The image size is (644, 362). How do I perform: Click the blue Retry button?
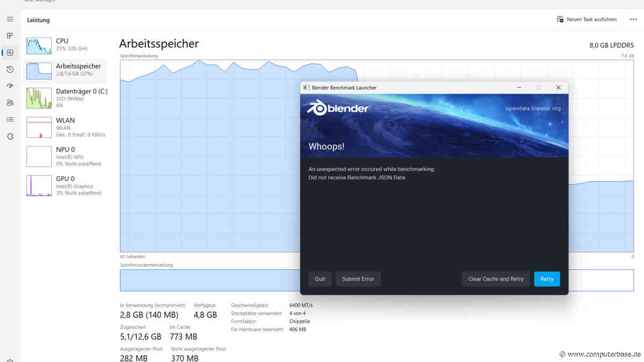[x=547, y=279]
